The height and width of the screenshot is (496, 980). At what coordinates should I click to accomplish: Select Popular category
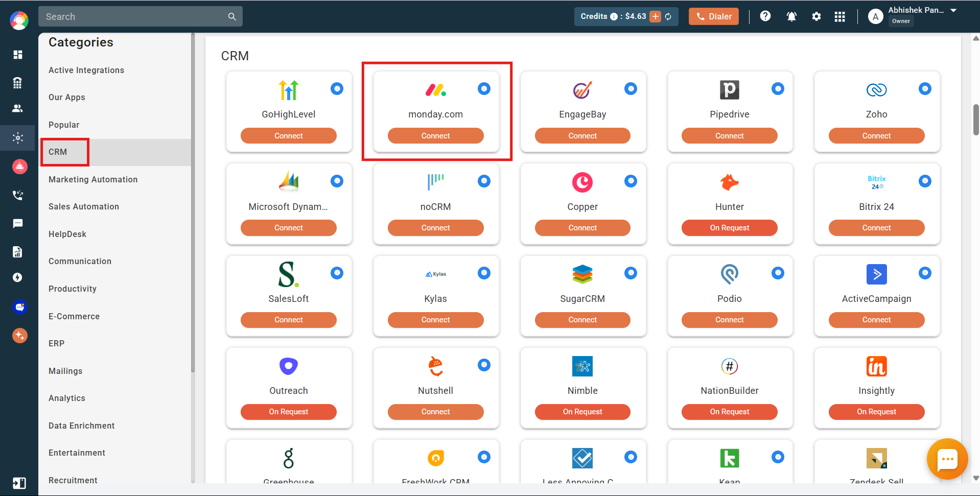64,125
